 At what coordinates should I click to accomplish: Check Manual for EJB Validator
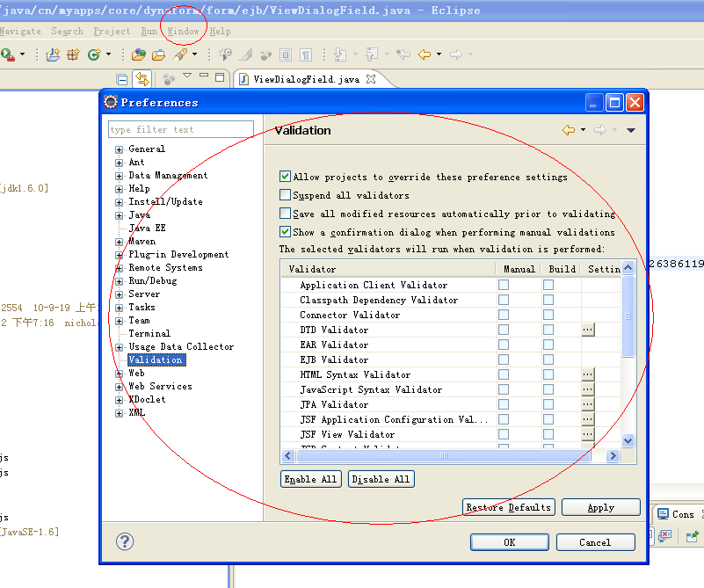tap(504, 359)
